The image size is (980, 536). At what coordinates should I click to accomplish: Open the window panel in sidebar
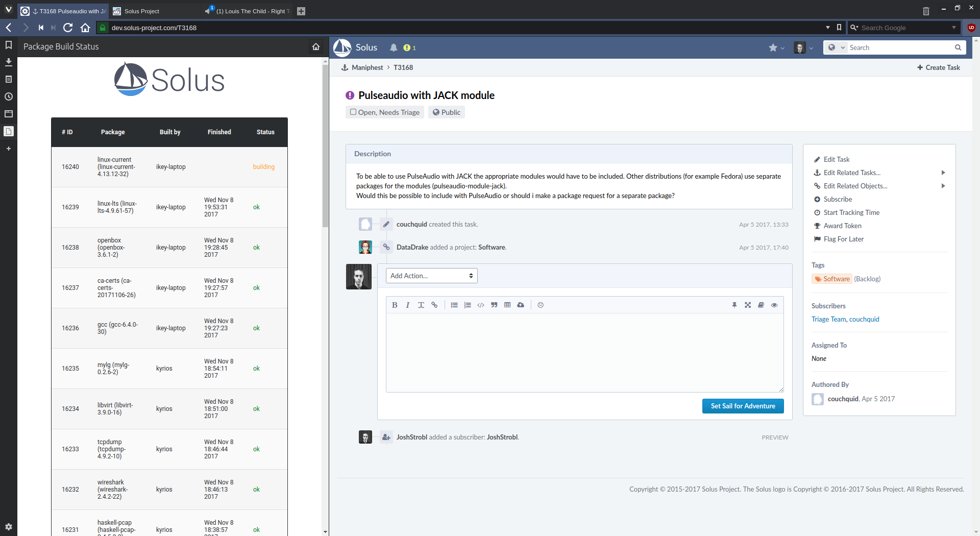[9, 114]
